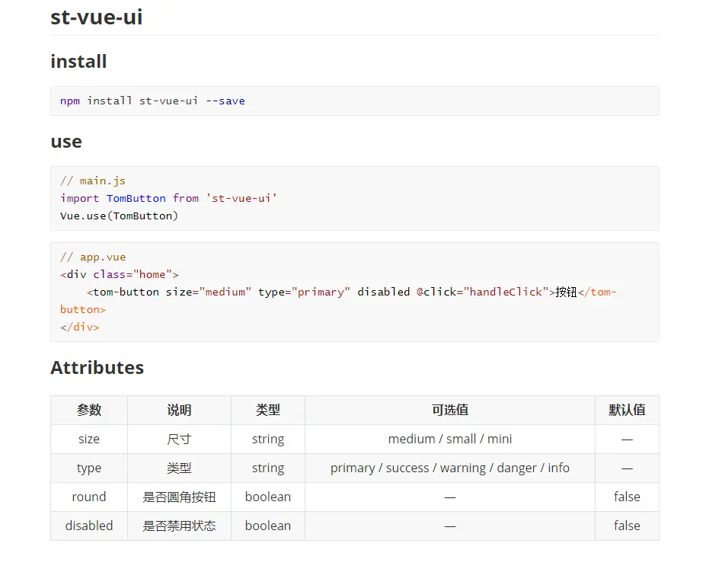Click the round parameter cell
The height and width of the screenshot is (588, 722).
click(x=89, y=497)
